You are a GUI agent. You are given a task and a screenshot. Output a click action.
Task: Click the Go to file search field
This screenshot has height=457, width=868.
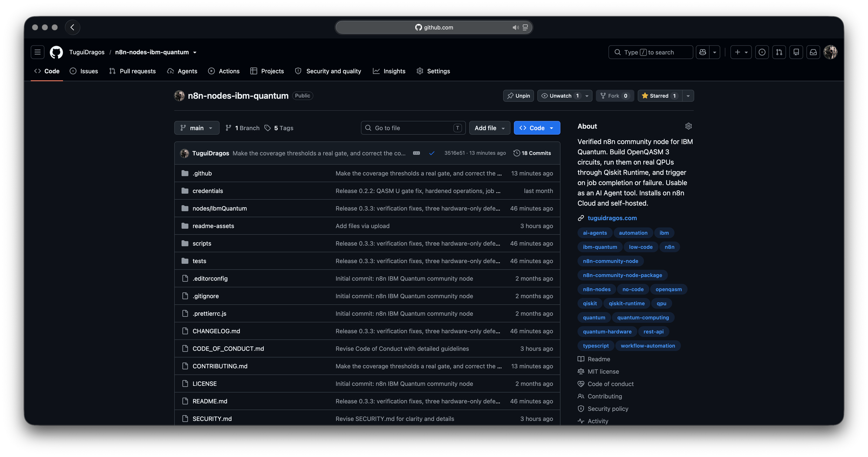[413, 128]
